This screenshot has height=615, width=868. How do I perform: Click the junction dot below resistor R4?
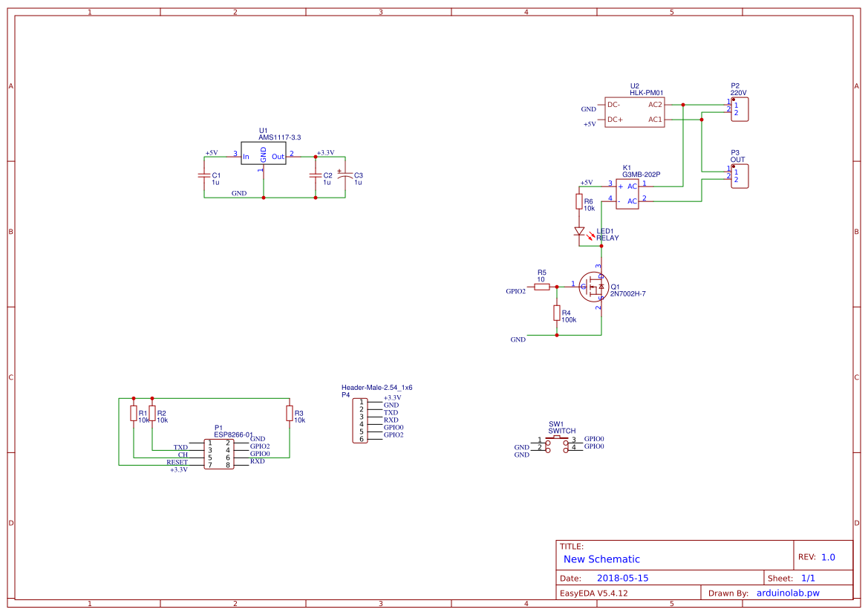pos(557,336)
